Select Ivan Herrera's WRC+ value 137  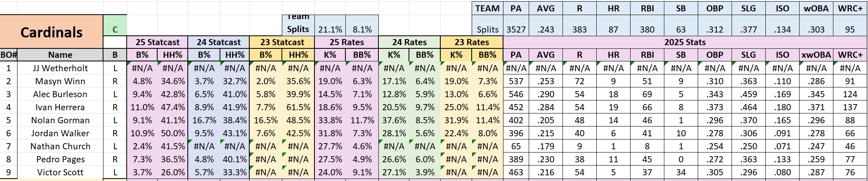(850, 107)
